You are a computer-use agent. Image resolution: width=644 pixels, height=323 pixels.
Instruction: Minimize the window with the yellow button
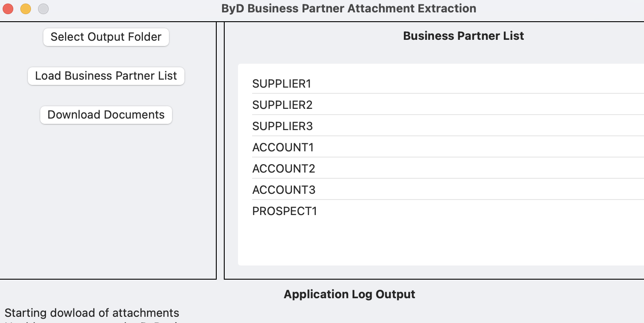click(x=25, y=8)
